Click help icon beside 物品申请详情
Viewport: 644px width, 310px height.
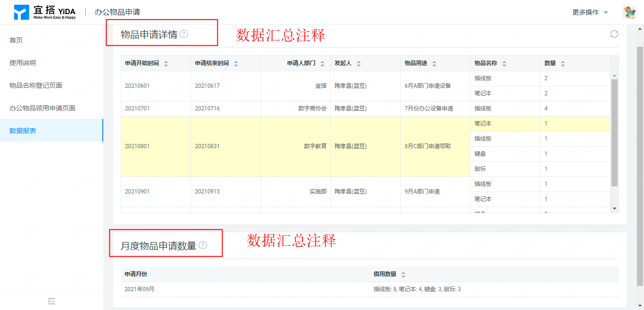click(184, 34)
